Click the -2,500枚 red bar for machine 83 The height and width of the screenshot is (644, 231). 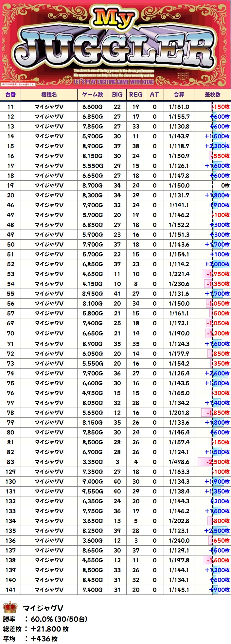point(214,462)
